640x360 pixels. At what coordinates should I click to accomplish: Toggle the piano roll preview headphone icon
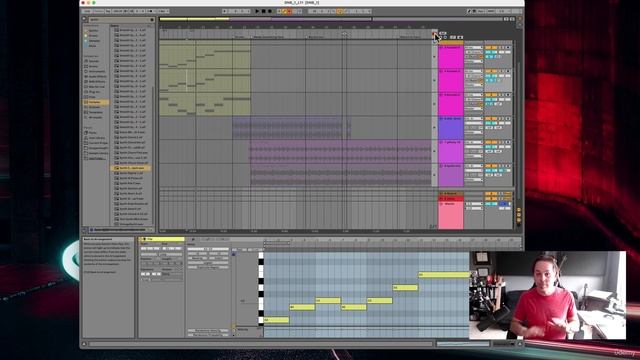(x=234, y=254)
